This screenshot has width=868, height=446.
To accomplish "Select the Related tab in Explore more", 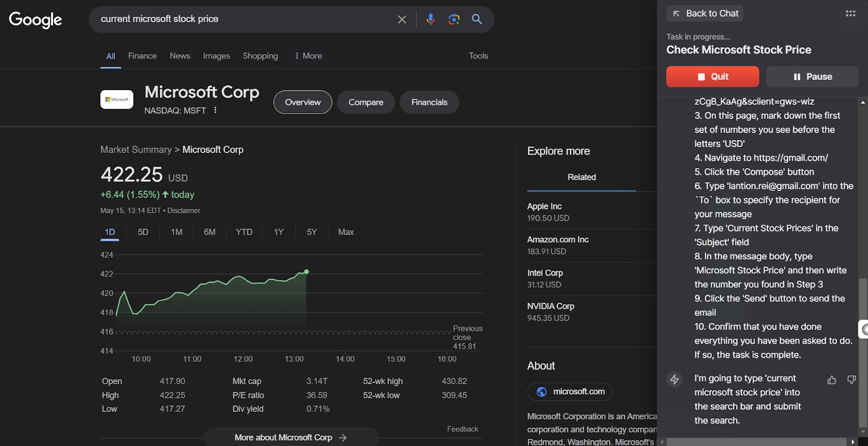I will point(582,177).
